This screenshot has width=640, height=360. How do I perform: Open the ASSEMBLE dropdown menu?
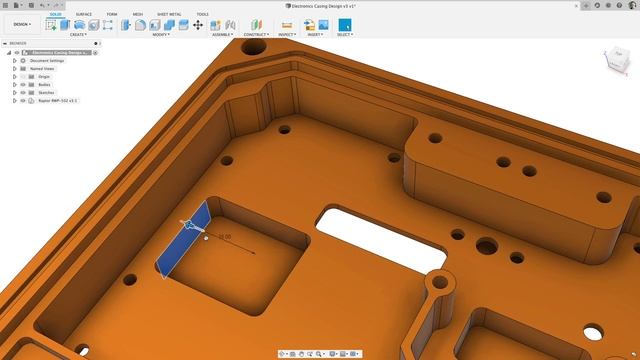coord(222,35)
